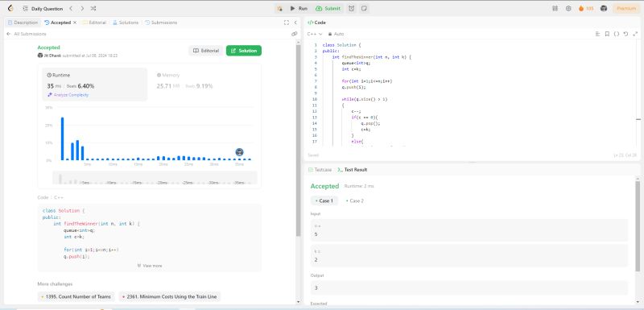Open Analyze Complexity link
Viewport: 644px width, 310px height.
(68, 95)
